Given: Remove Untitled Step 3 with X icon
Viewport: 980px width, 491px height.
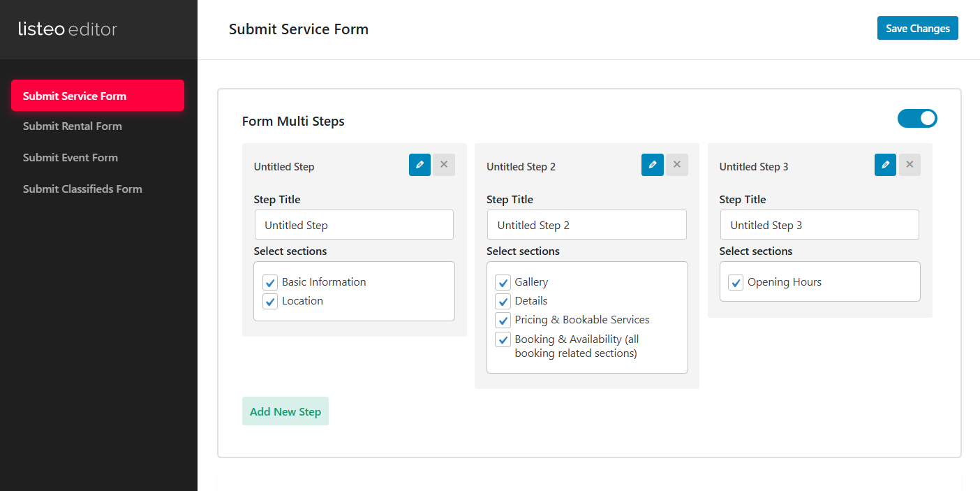Looking at the screenshot, I should tap(910, 165).
